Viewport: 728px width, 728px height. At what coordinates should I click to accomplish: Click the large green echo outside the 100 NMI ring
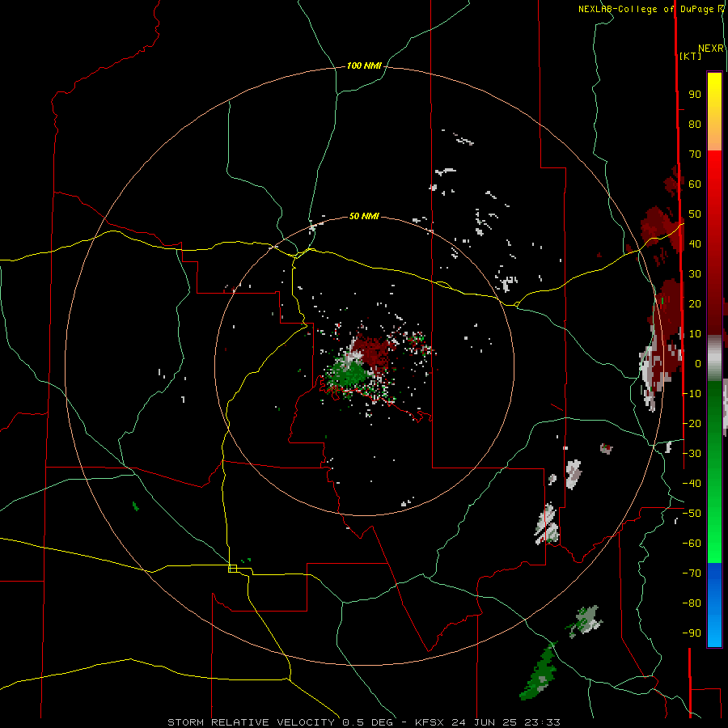539,672
